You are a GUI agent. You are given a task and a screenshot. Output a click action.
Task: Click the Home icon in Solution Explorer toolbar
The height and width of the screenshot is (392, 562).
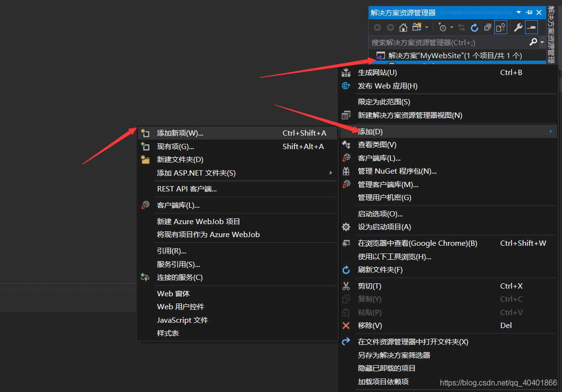[403, 27]
